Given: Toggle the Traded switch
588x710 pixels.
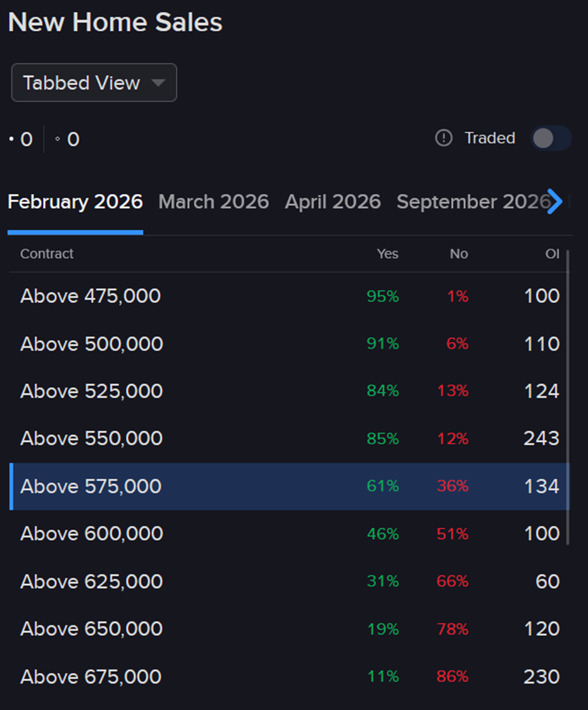Looking at the screenshot, I should click(x=551, y=138).
